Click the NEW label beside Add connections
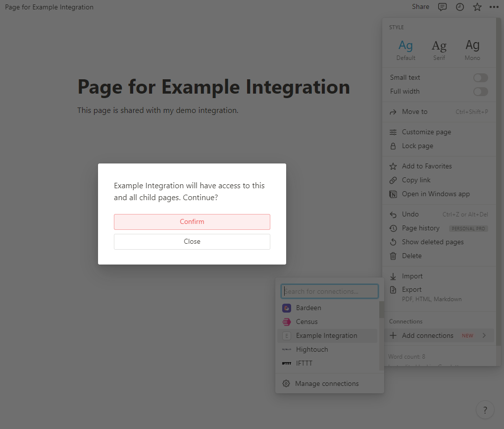504x429 pixels. click(x=467, y=336)
